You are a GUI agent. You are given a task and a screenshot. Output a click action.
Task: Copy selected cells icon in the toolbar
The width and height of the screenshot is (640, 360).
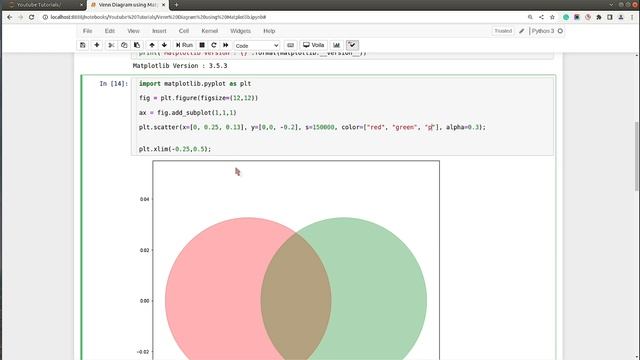pos(124,45)
